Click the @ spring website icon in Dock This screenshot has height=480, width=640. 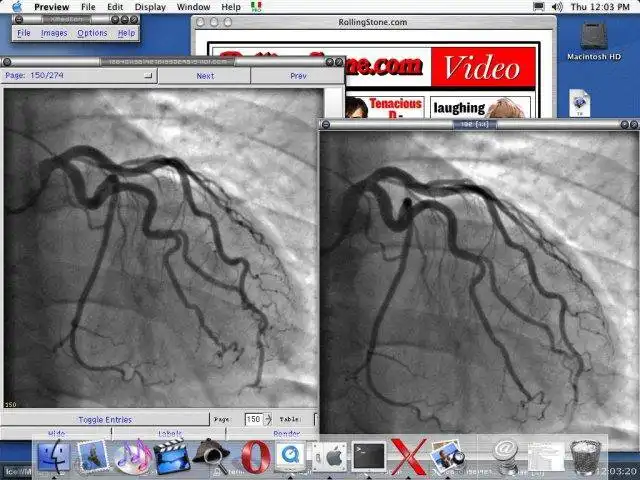(505, 457)
